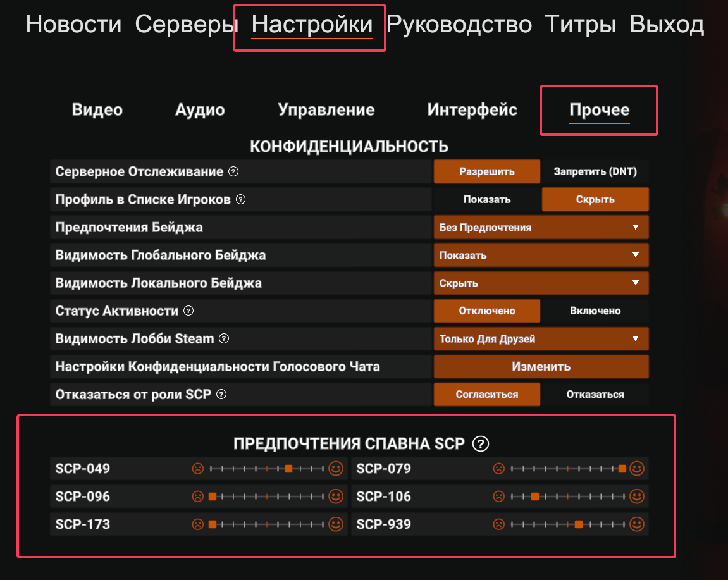
Task: Click help icon next to Серверное Отслеживание
Action: [233, 171]
